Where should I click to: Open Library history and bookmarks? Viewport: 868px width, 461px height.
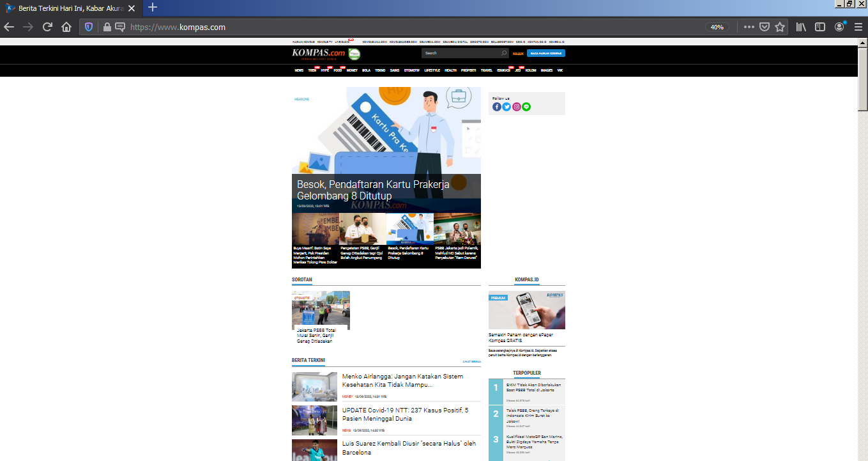click(x=801, y=27)
